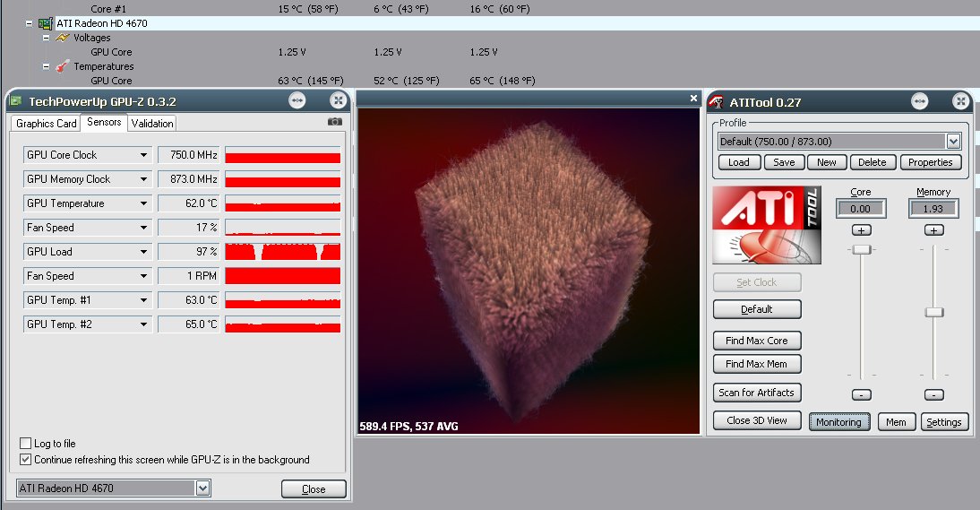Open the ATI Radeon HD 4670 device dropdown
This screenshot has width=980, height=510.
pos(202,488)
